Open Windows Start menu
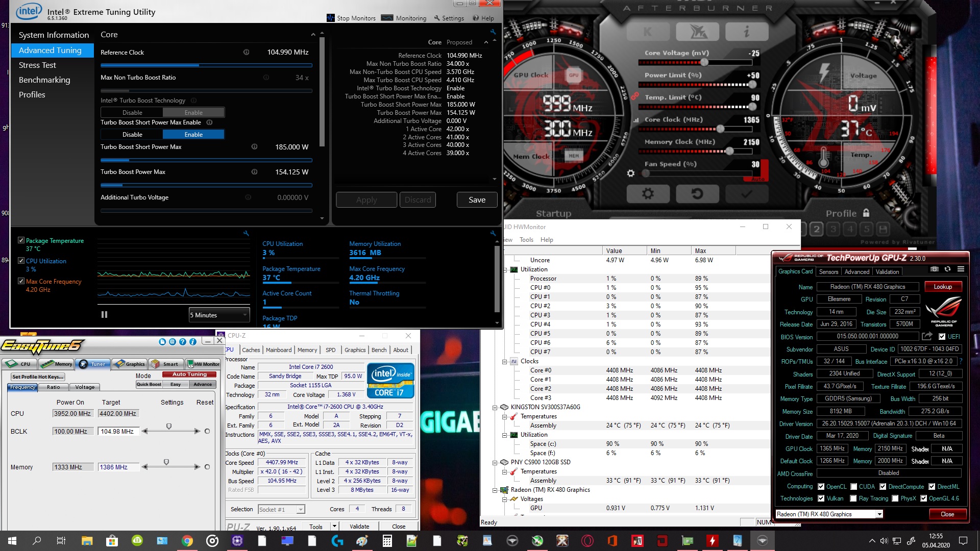980x551 pixels. [12, 540]
